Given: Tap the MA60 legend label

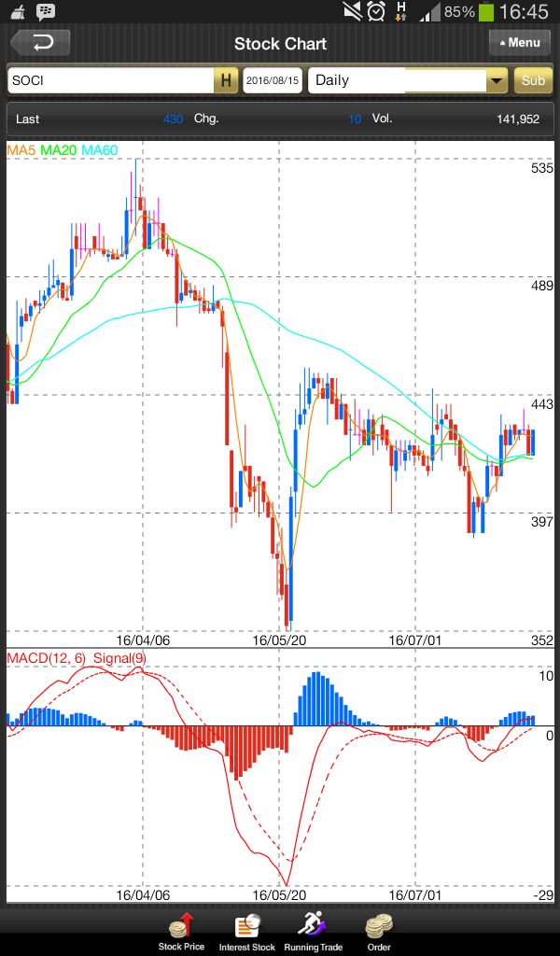Looking at the screenshot, I should pyautogui.click(x=100, y=150).
